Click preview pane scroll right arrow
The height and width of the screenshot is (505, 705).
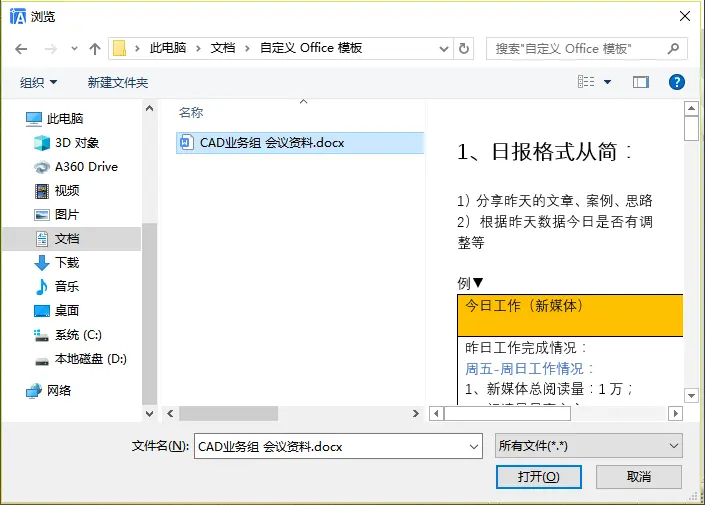point(675,413)
